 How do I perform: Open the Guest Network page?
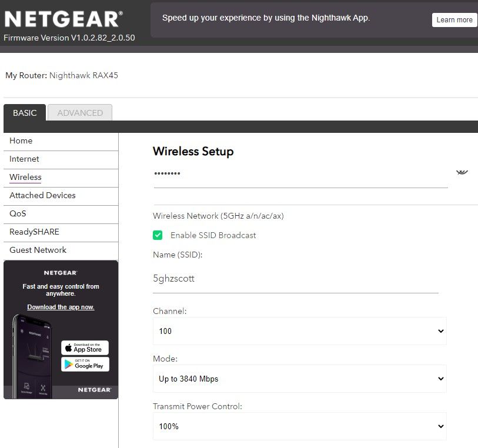pos(37,250)
